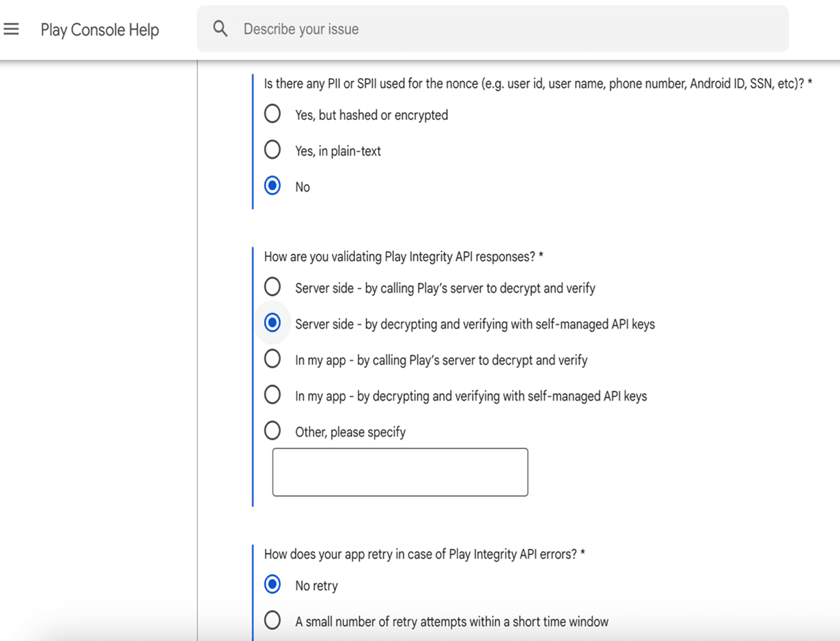Select server side self-managed API keys option
The width and height of the screenshot is (840, 641).
273,323
